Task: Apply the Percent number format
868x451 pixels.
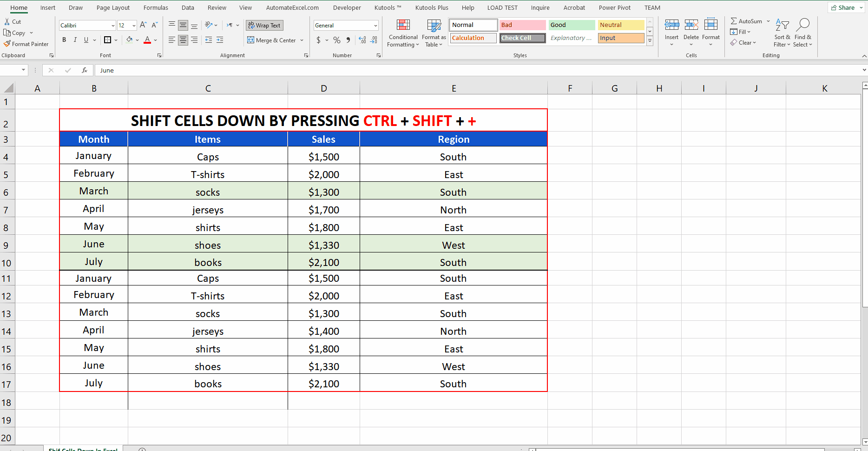Action: pyautogui.click(x=337, y=40)
